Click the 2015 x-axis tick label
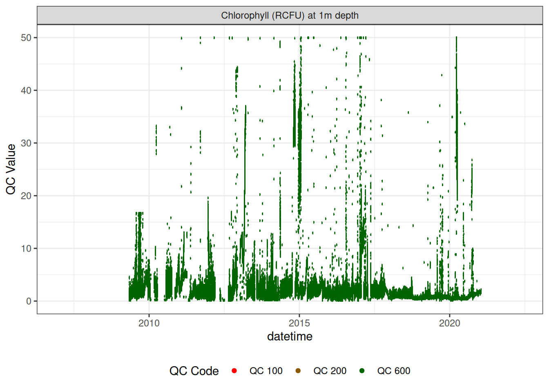This screenshot has width=549, height=392. click(299, 323)
